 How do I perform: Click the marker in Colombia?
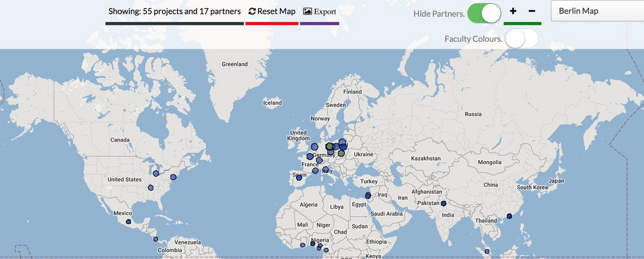pyautogui.click(x=156, y=239)
